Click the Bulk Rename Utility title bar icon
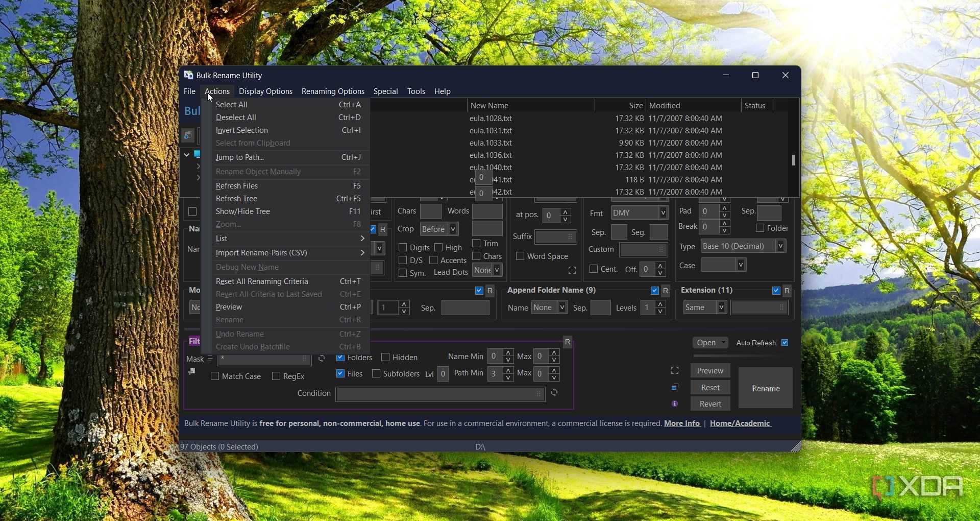The height and width of the screenshot is (521, 980). [188, 75]
